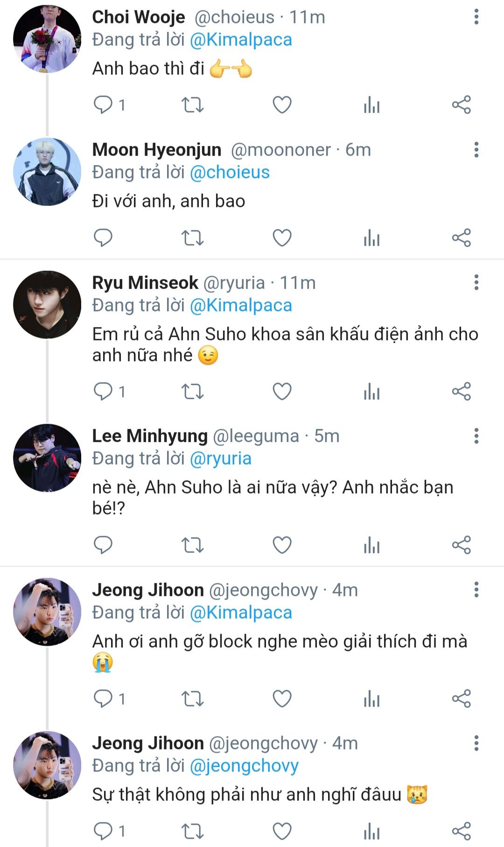Open Moon Hyeonjun's profile avatar
This screenshot has height=847, width=504.
[47, 171]
